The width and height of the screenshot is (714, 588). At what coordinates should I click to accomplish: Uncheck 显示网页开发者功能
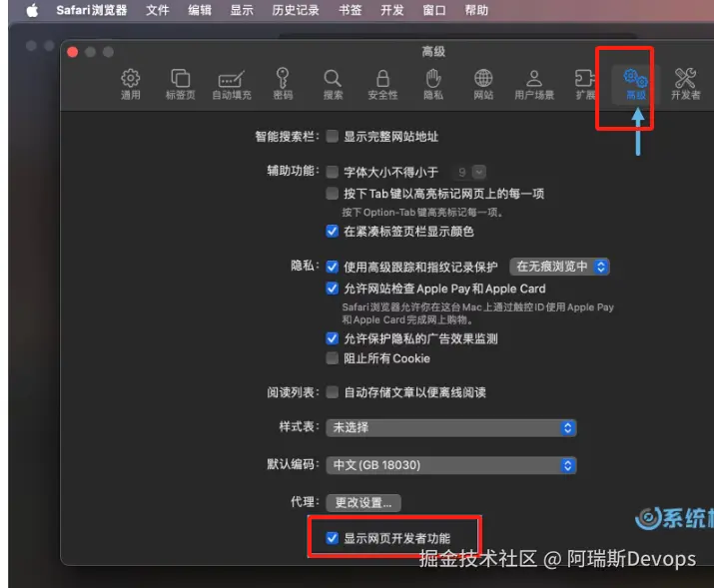click(x=333, y=538)
